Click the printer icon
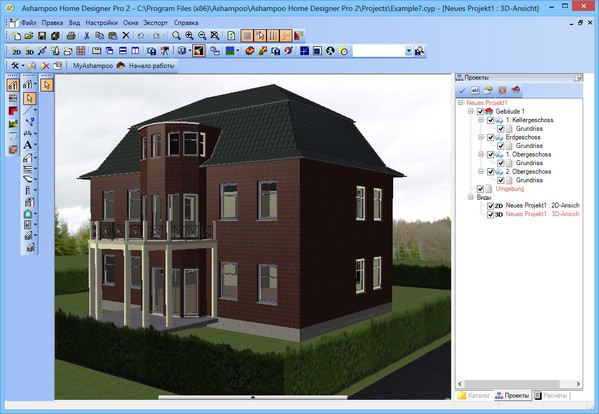 pos(71,36)
